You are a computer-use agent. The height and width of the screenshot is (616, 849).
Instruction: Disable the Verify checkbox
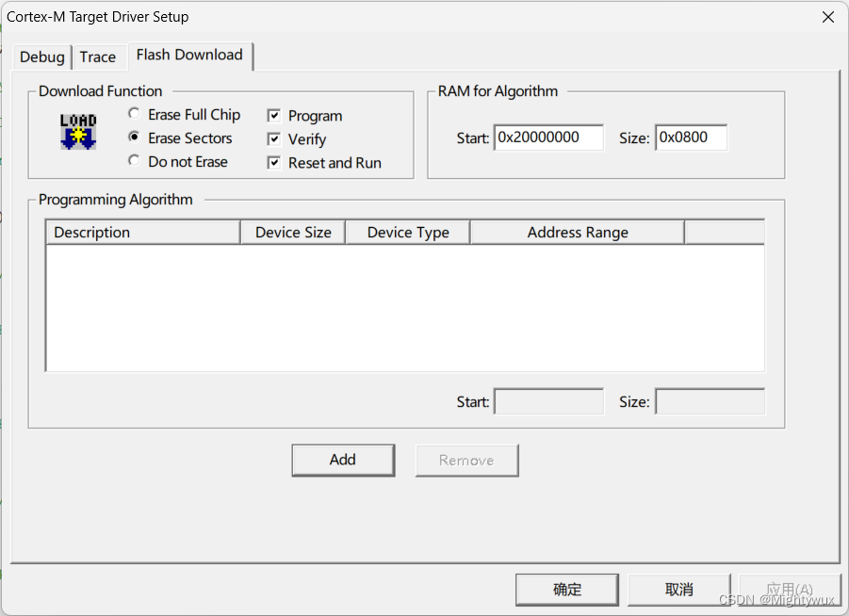pyautogui.click(x=273, y=138)
